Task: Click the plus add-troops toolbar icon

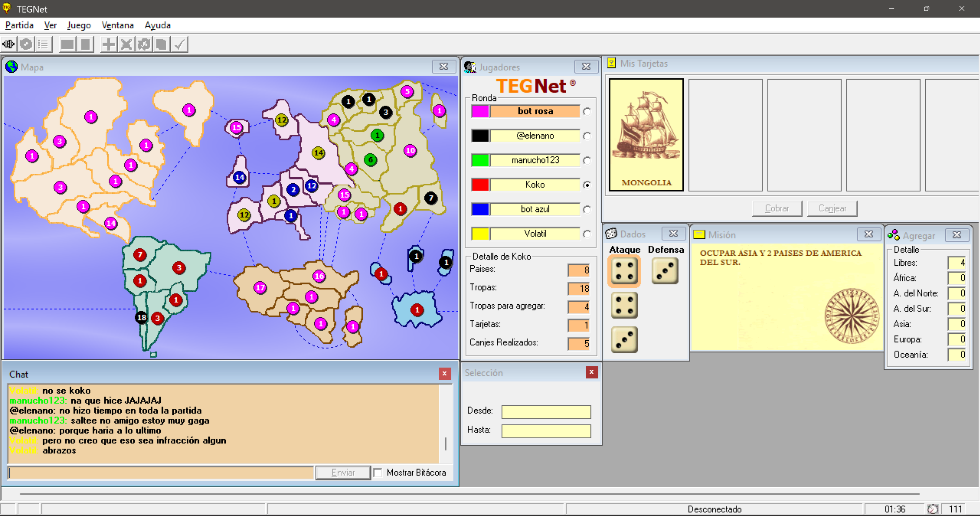Action: point(108,44)
